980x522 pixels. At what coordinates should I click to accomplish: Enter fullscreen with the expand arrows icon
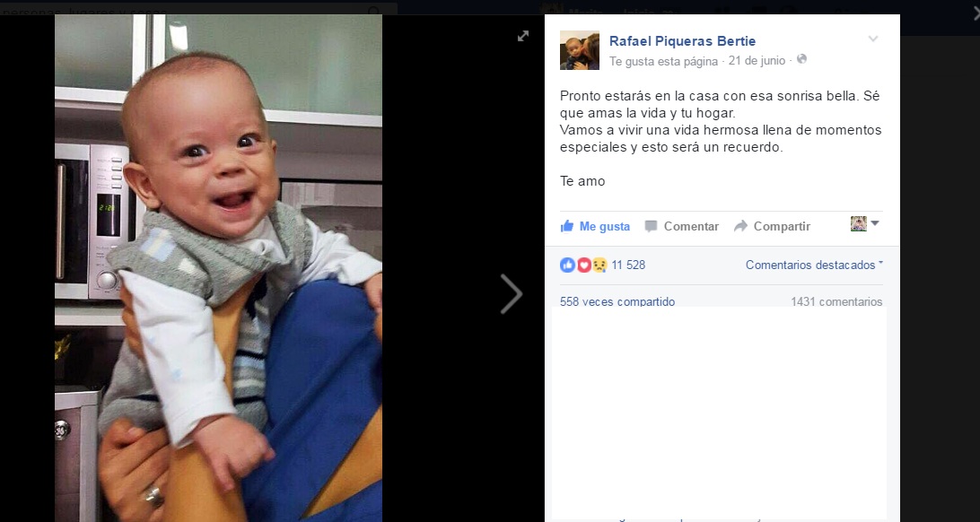coord(523,36)
